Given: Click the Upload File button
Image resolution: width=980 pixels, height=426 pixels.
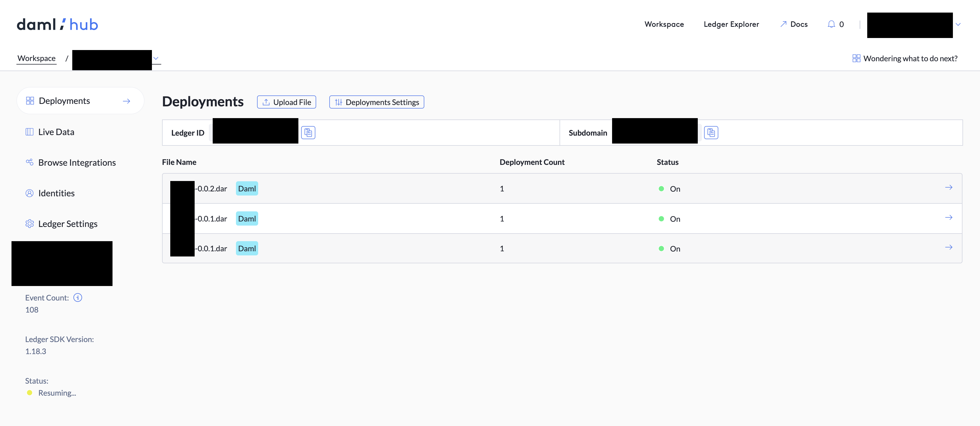Looking at the screenshot, I should coord(286,102).
